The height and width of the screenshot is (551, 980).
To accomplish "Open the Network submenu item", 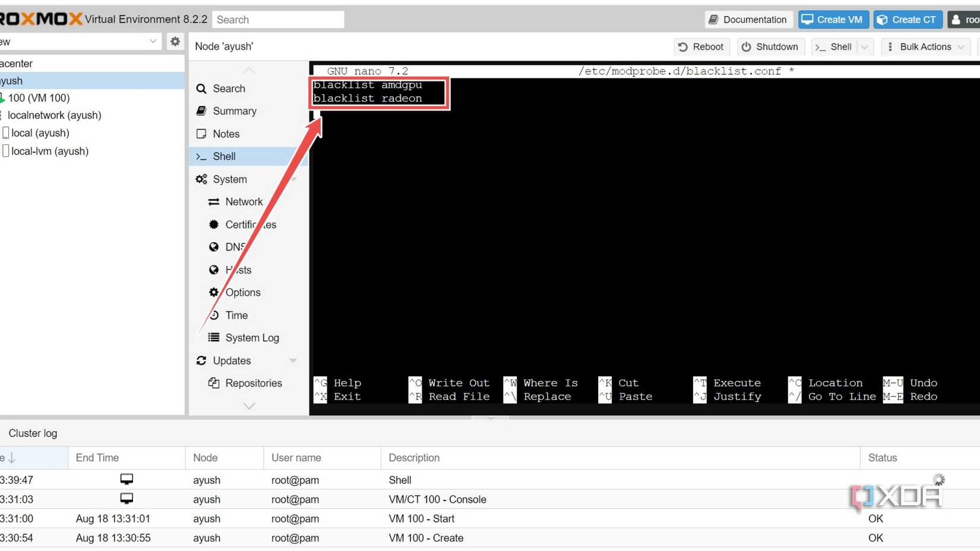I will click(248, 202).
